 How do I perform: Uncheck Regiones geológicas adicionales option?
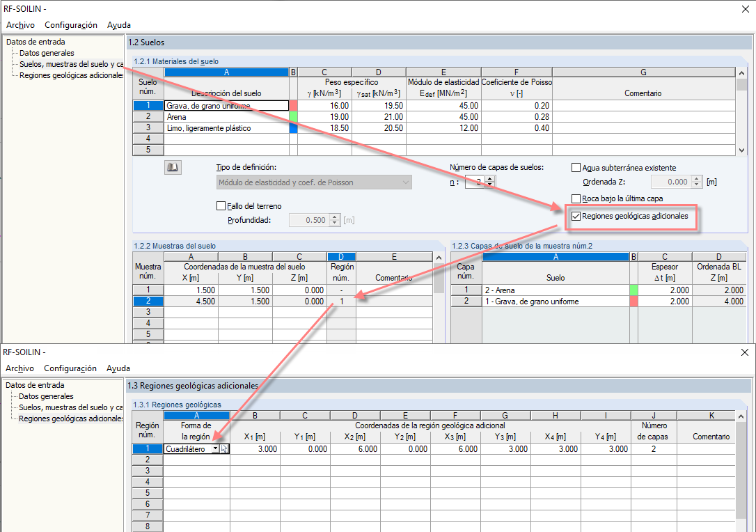pos(576,216)
